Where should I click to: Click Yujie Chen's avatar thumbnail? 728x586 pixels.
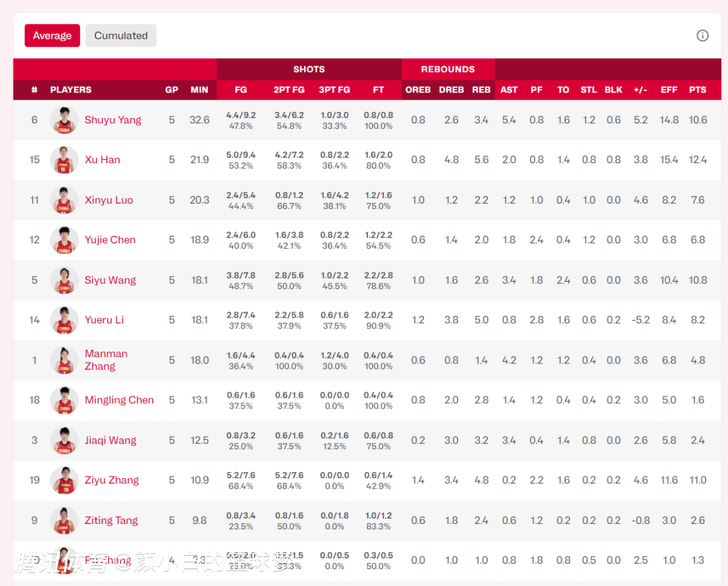64,240
